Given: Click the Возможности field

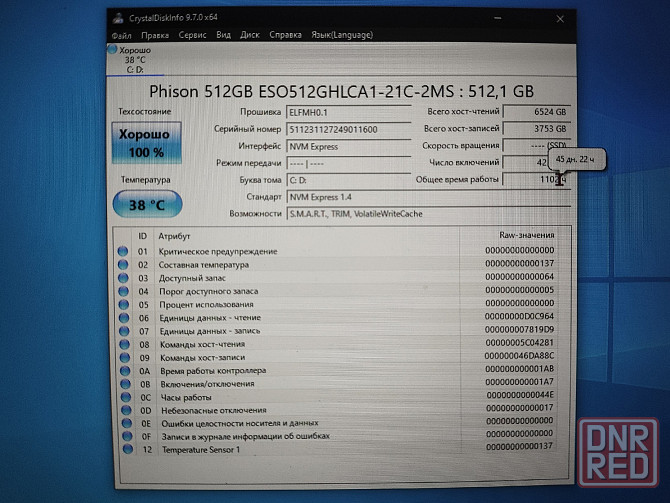Looking at the screenshot, I should pyautogui.click(x=429, y=214).
